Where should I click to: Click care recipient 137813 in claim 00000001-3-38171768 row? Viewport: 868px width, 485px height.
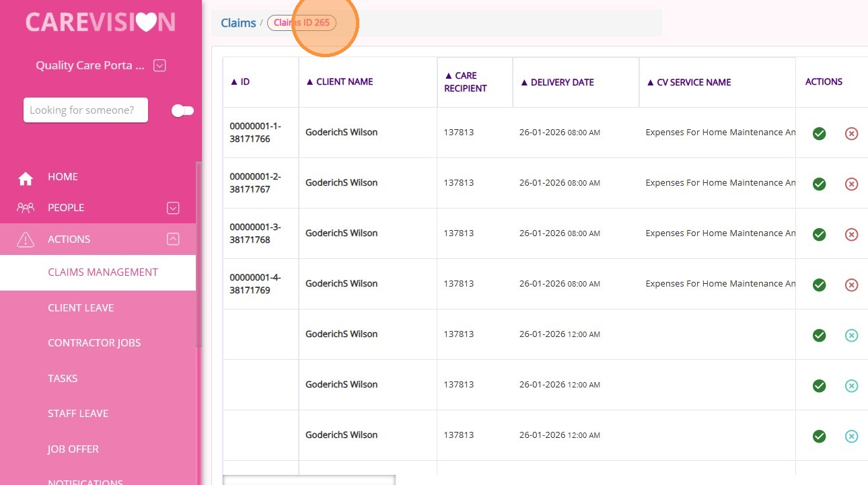tap(459, 233)
